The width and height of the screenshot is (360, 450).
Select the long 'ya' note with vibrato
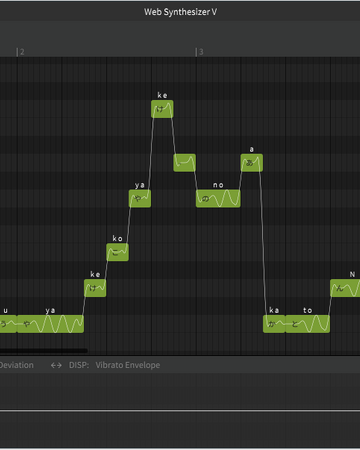(x=50, y=324)
